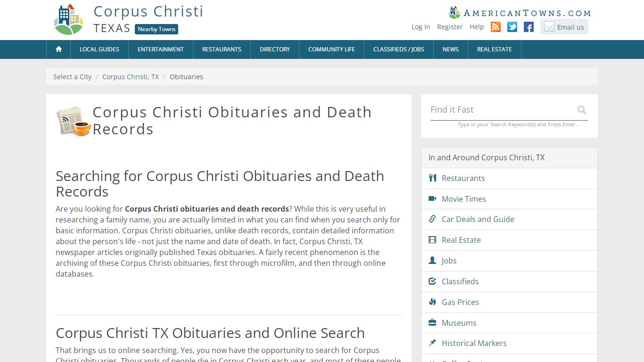The width and height of the screenshot is (644, 362).
Task: Open Jobs in the sidebar
Action: (x=449, y=261)
